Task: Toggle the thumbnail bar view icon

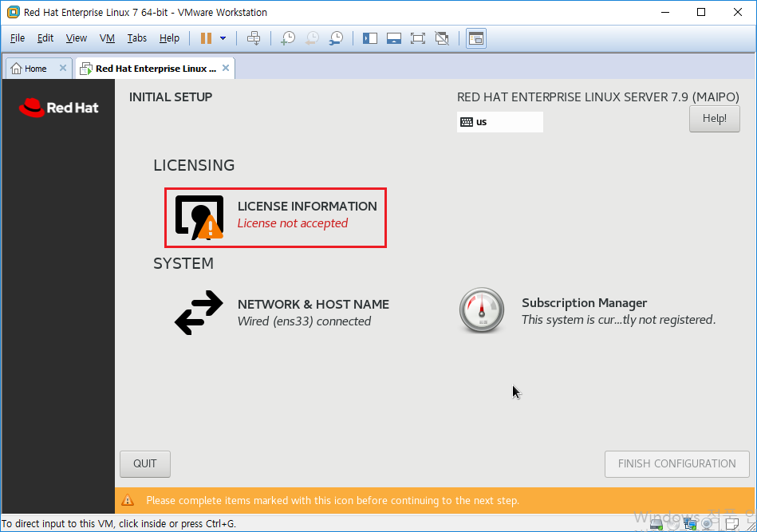Action: click(394, 38)
